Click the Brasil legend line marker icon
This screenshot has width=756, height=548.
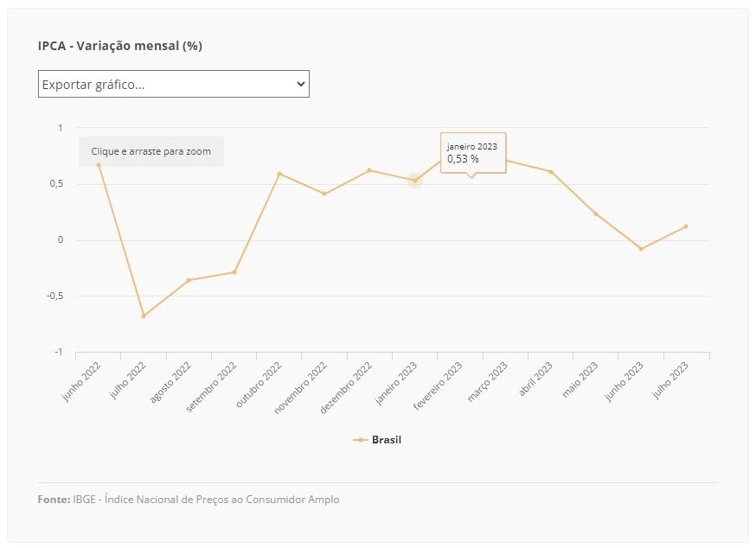[360, 440]
